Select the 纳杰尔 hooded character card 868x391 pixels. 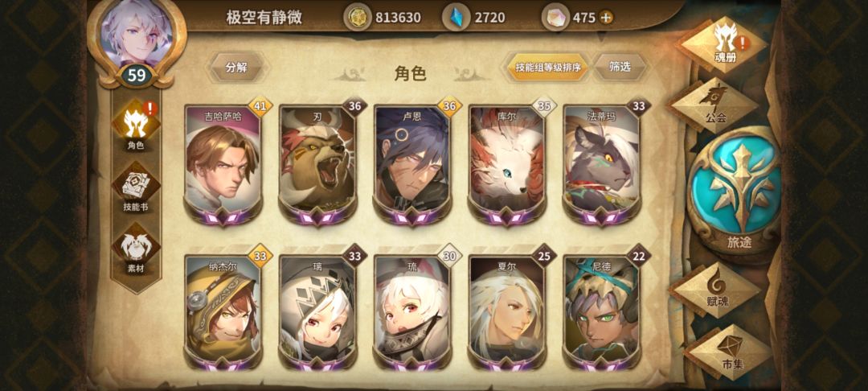pyautogui.click(x=223, y=313)
